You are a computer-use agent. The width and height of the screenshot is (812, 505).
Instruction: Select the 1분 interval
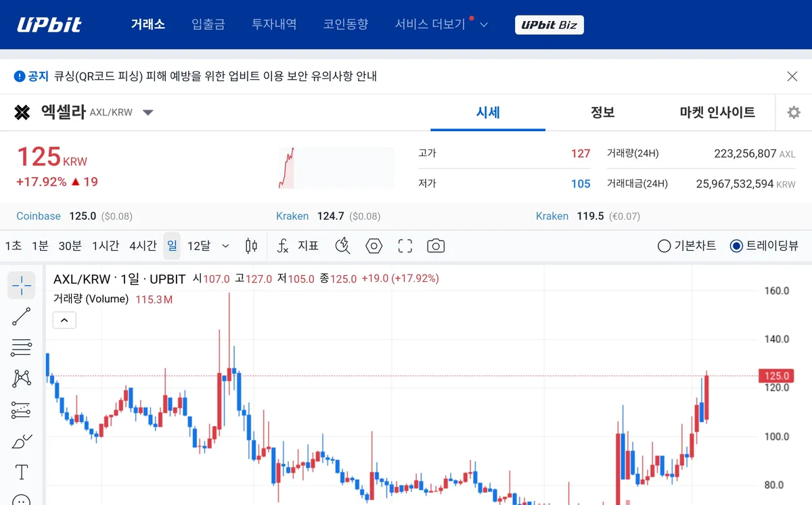click(40, 246)
